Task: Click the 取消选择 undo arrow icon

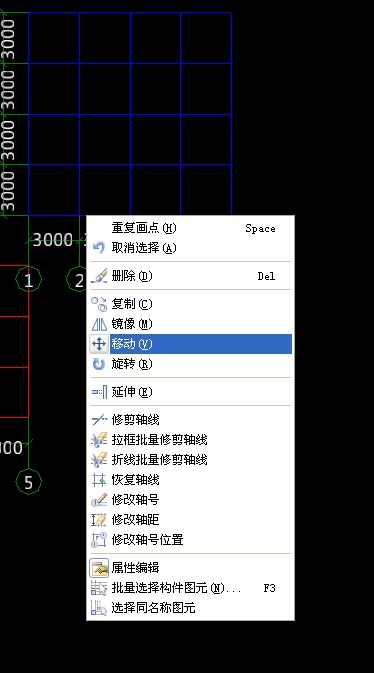Action: (x=99, y=248)
